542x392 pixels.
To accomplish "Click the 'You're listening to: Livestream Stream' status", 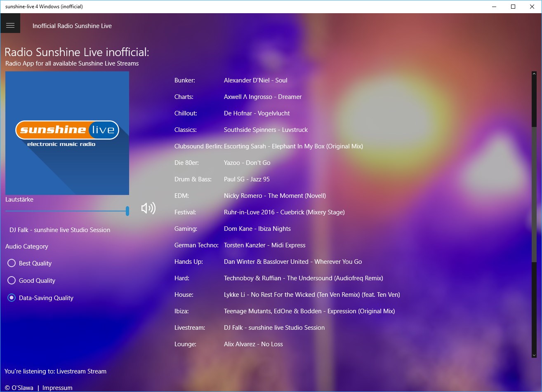I will pyautogui.click(x=55, y=371).
